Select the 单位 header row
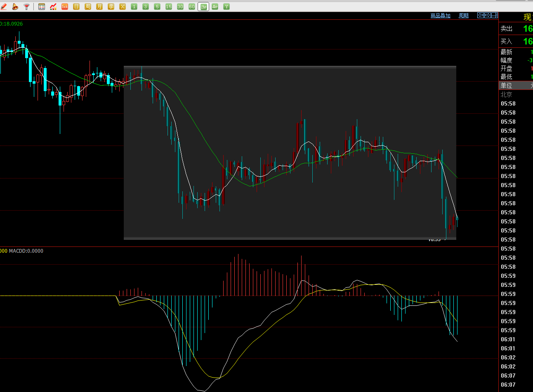Image resolution: width=533 pixels, height=392 pixels. 516,85
